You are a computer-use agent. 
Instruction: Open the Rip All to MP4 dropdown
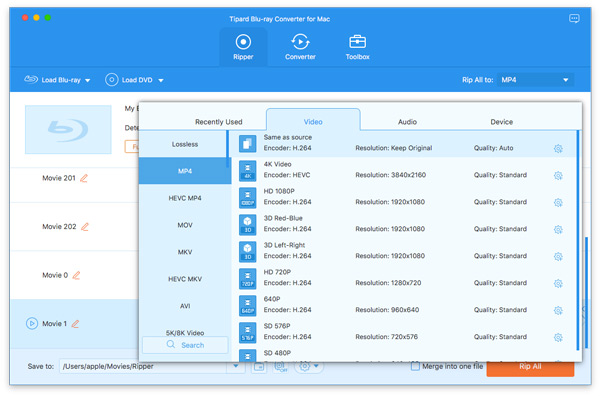click(x=535, y=80)
